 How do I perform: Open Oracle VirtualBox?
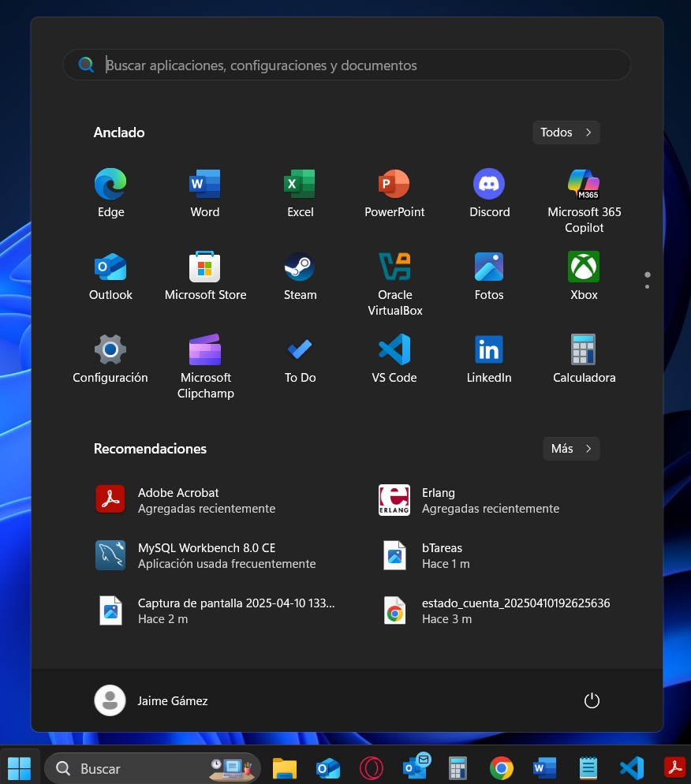tap(394, 284)
